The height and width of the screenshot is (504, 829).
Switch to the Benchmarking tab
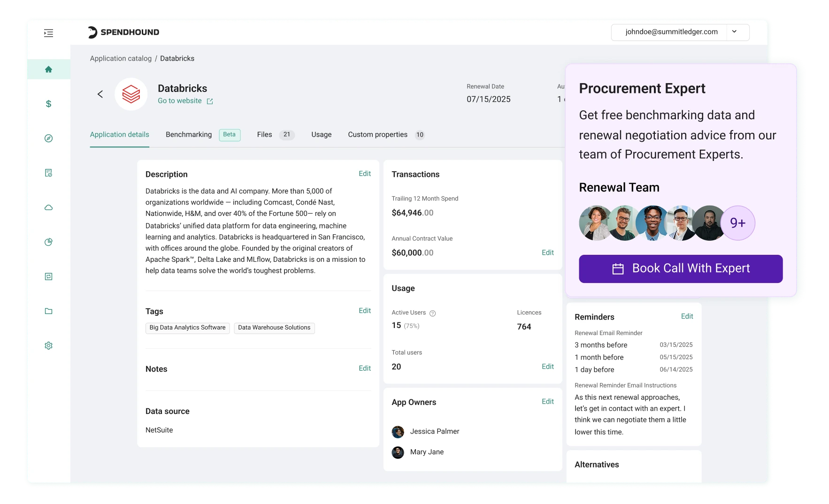point(189,135)
